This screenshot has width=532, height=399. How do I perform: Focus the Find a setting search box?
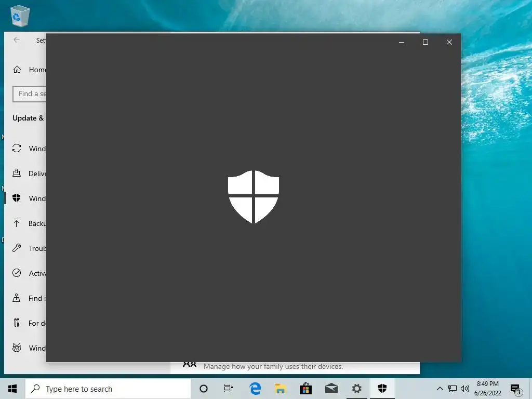pos(30,94)
